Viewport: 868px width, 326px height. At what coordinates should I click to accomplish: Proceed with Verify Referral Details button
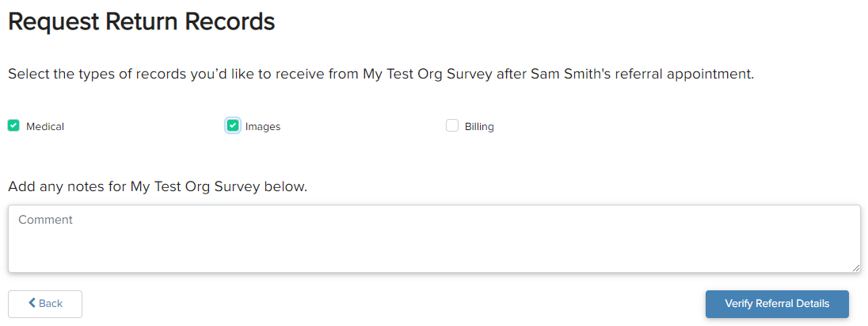[x=777, y=304]
